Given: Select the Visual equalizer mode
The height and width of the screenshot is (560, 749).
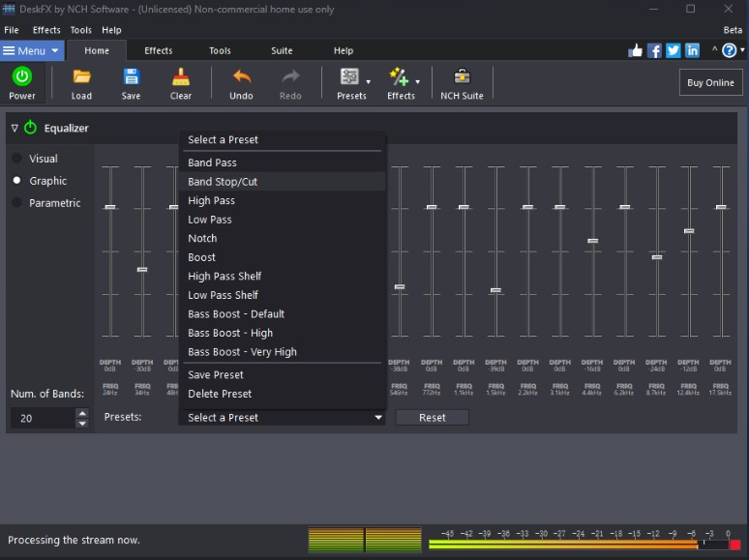Looking at the screenshot, I should [17, 159].
